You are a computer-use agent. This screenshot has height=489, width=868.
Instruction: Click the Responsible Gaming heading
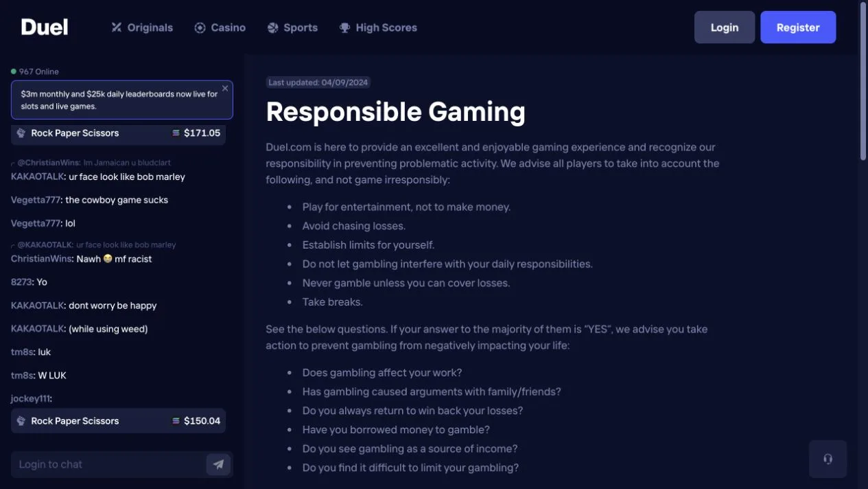coord(396,112)
